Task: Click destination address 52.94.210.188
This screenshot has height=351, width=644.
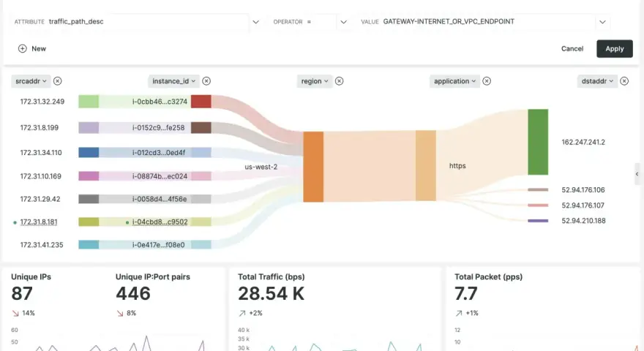Action: point(584,221)
